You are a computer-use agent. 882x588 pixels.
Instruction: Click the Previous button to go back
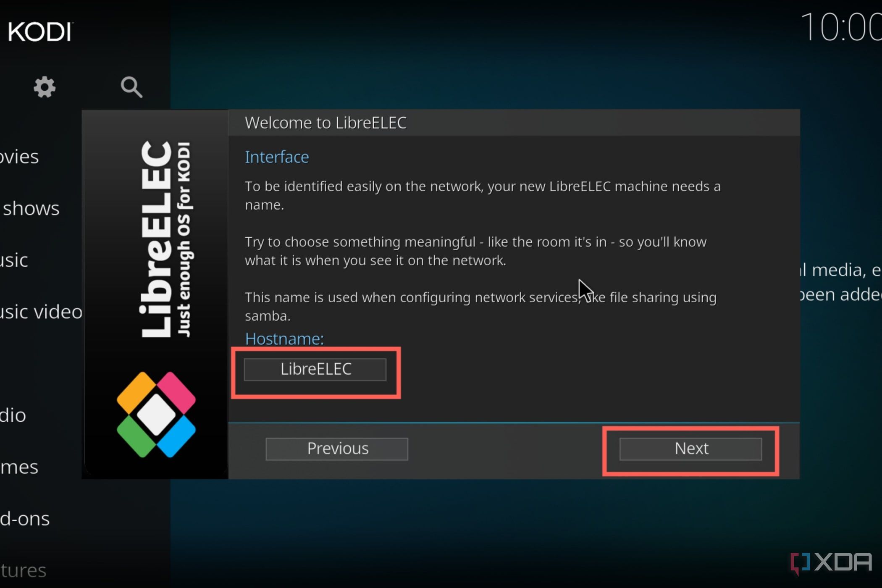[337, 448]
